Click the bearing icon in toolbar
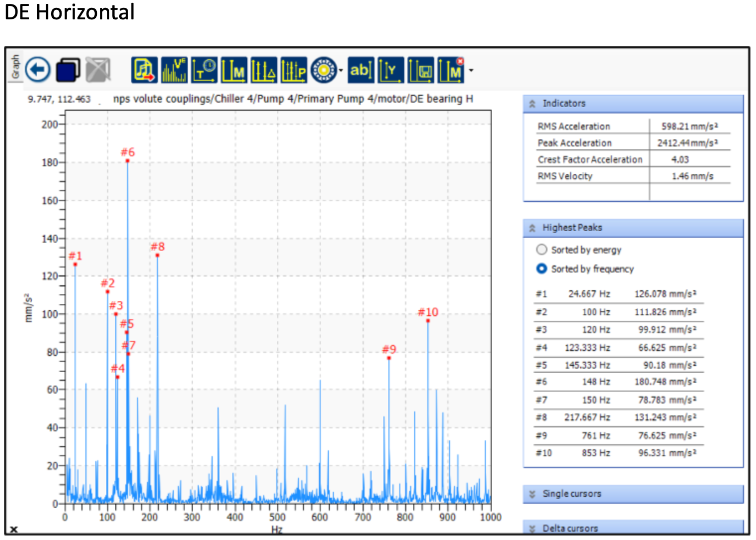 [323, 70]
